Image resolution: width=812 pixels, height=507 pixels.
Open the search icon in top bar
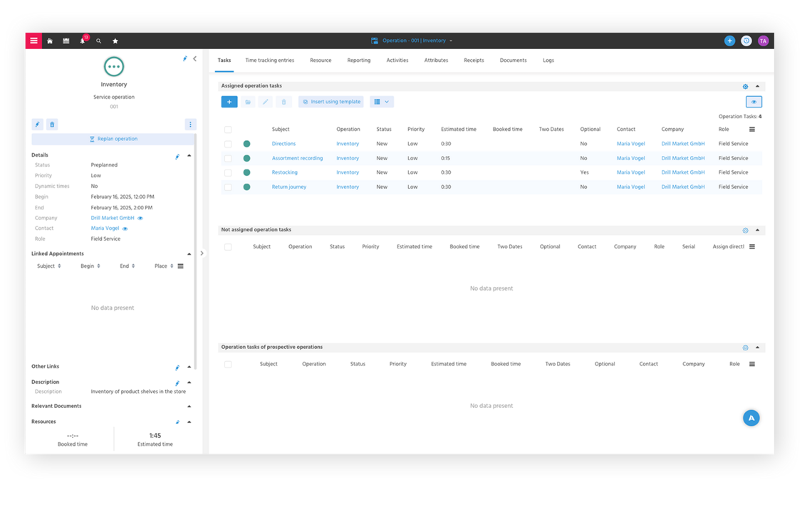coord(99,41)
